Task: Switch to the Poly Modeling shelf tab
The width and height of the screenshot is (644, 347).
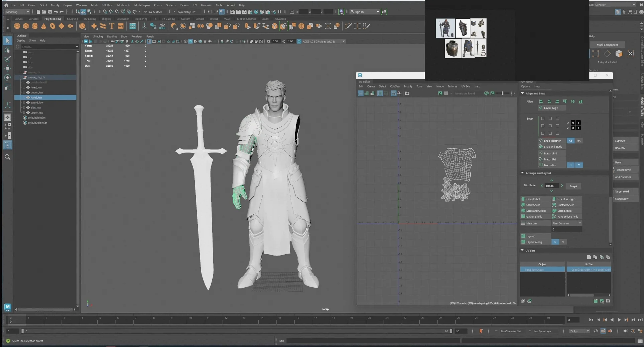Action: (x=53, y=19)
